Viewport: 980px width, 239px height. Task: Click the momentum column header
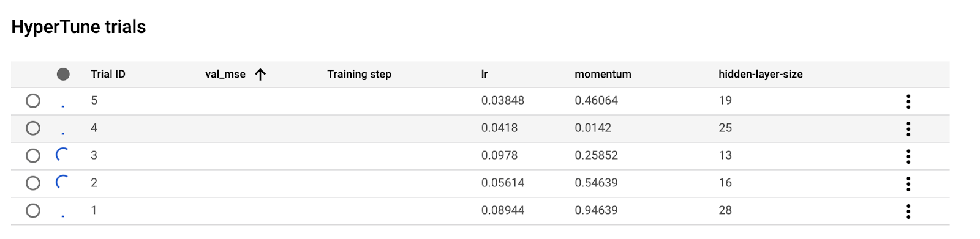coord(603,74)
